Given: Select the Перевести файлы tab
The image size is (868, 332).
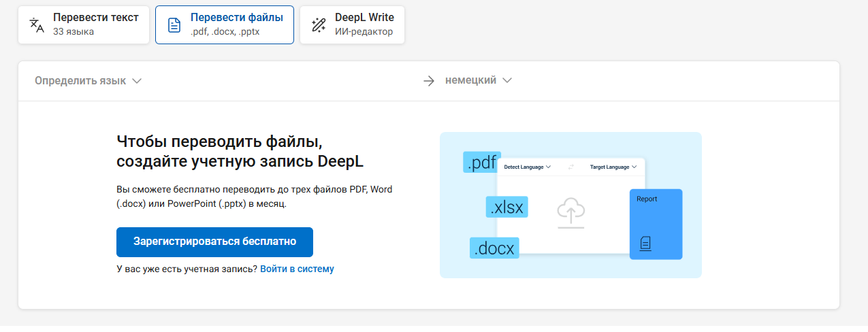Looking at the screenshot, I should pyautogui.click(x=225, y=25).
